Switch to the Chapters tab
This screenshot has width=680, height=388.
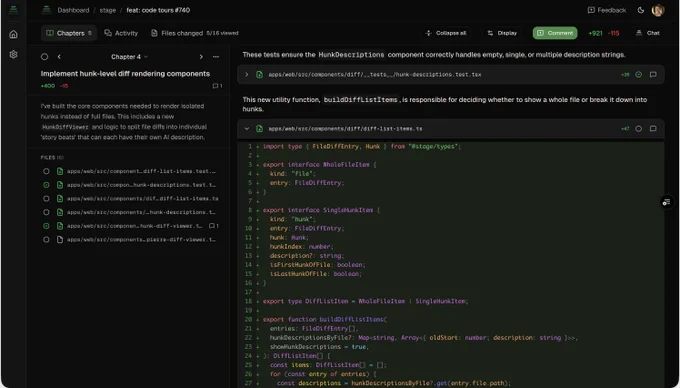[x=69, y=33]
